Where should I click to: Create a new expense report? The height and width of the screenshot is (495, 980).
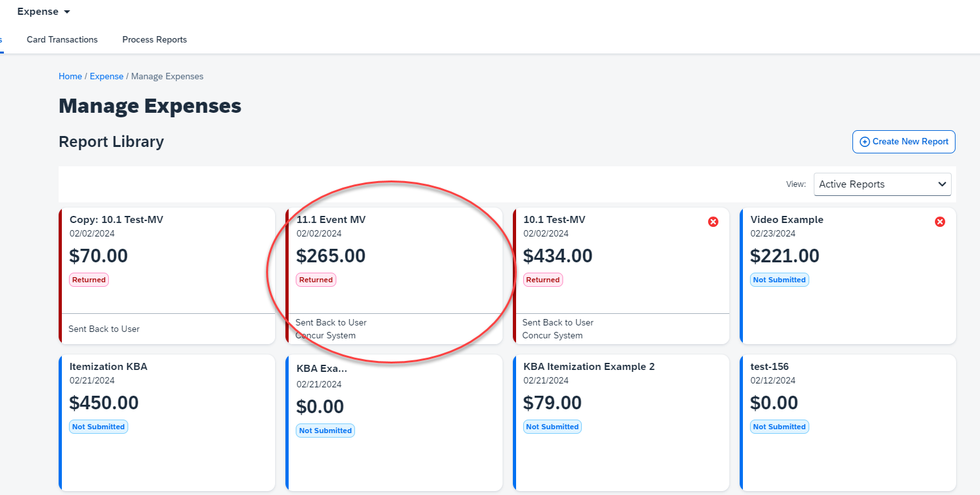click(903, 142)
